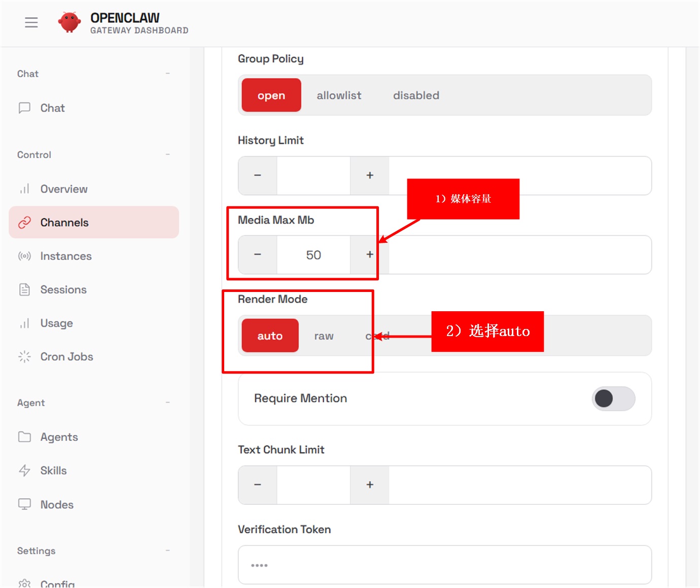This screenshot has height=588, width=700.
Task: Increase Media Max Mb with plus
Action: coord(370,254)
